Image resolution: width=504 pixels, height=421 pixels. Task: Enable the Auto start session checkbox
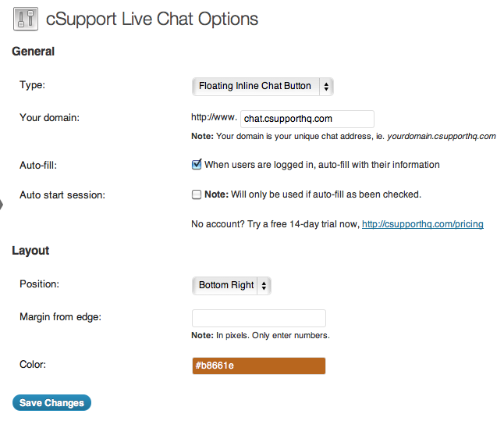[197, 194]
